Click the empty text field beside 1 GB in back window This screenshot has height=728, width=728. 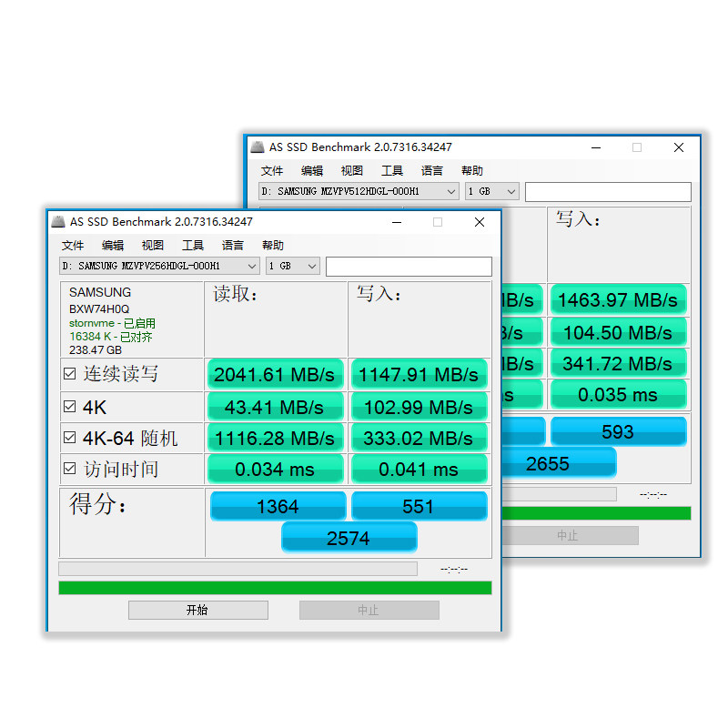tap(608, 192)
